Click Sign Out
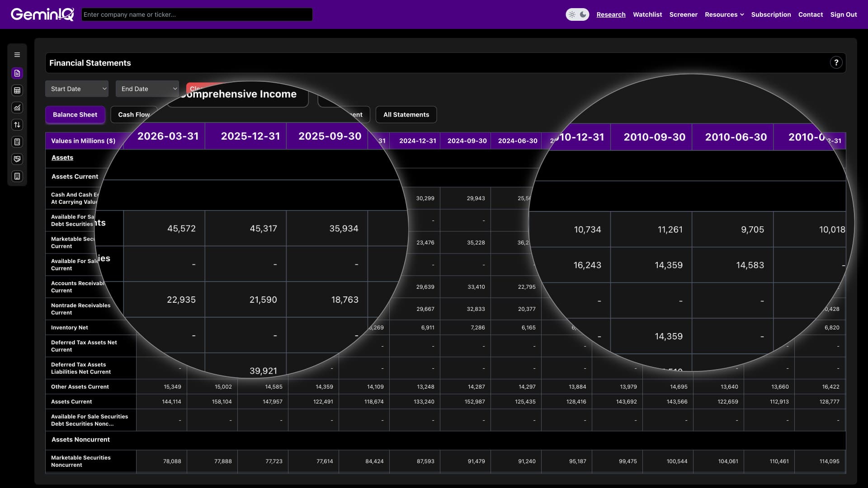Viewport: 868px width, 488px height. click(843, 14)
